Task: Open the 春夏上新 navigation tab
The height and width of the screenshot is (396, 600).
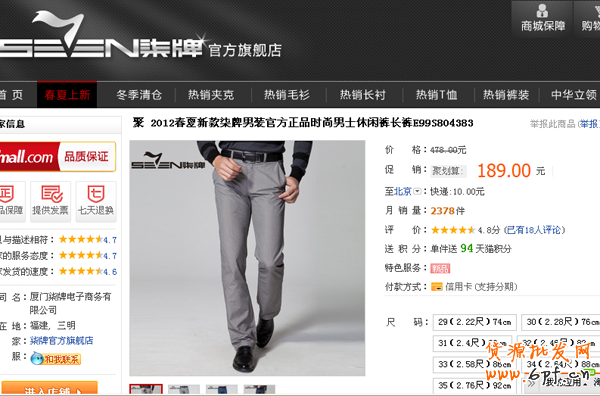Action: click(67, 95)
